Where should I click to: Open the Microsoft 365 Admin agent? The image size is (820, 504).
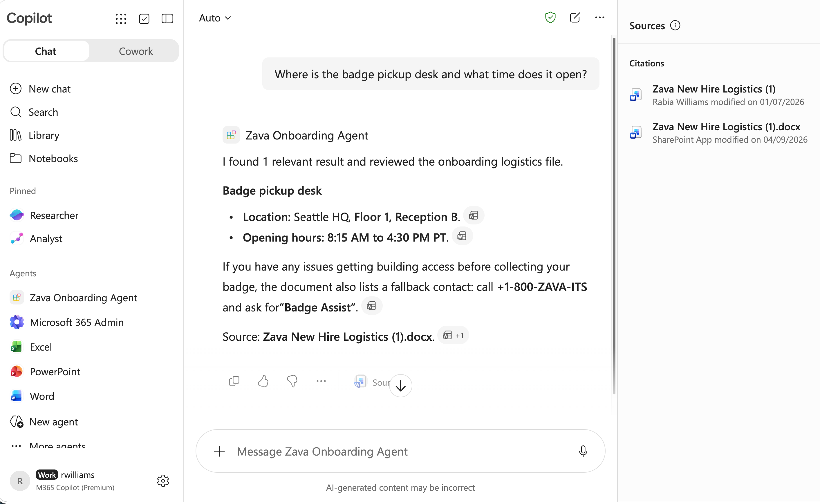point(67,322)
